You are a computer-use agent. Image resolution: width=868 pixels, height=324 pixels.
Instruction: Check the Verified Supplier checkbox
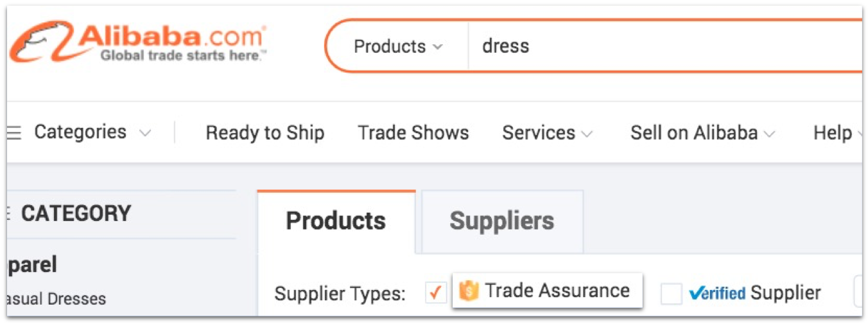point(672,294)
